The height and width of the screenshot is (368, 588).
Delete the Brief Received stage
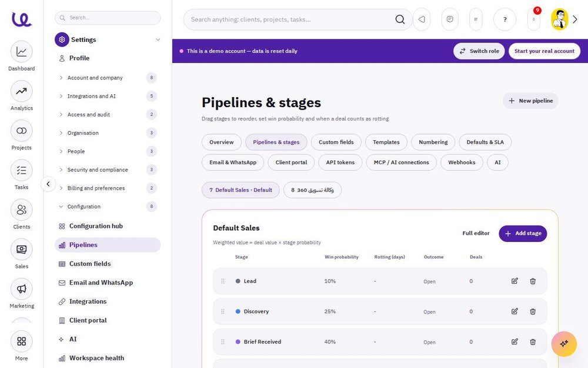point(533,342)
